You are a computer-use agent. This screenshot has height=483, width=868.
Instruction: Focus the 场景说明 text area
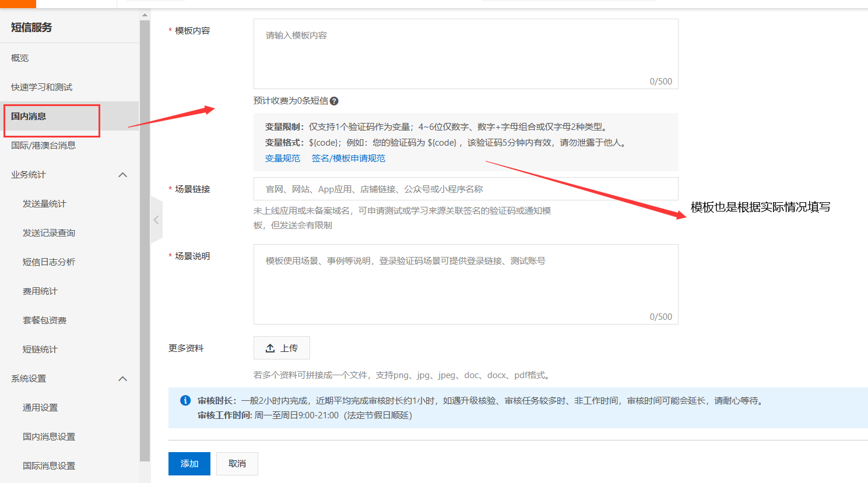pos(466,284)
